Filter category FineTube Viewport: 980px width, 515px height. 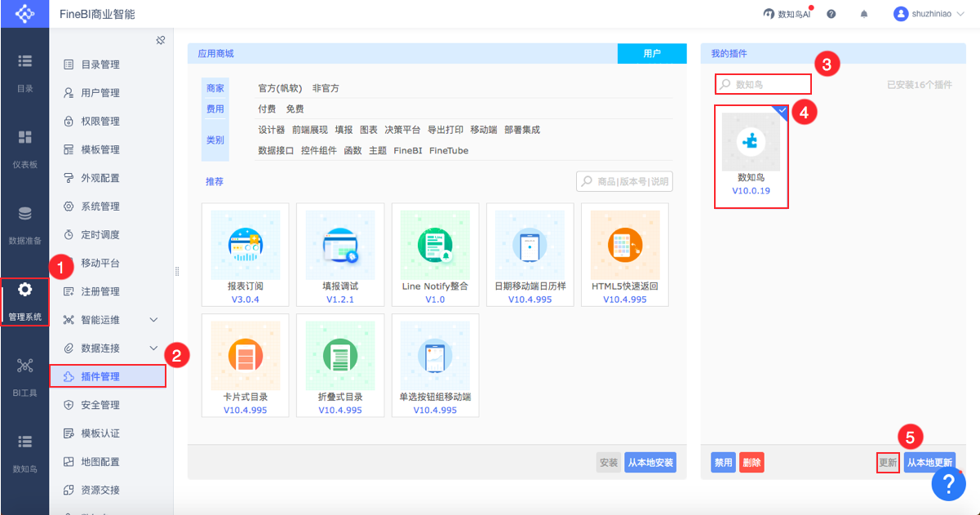(x=449, y=150)
